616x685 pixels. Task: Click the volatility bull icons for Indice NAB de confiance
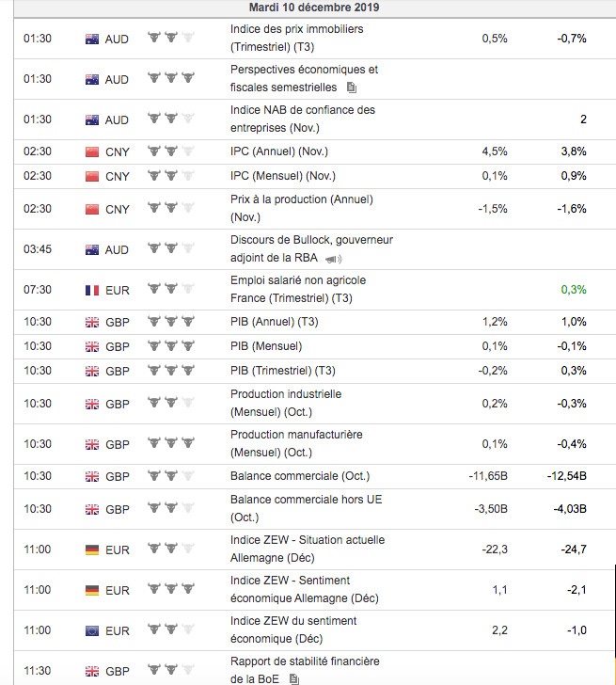click(x=171, y=119)
